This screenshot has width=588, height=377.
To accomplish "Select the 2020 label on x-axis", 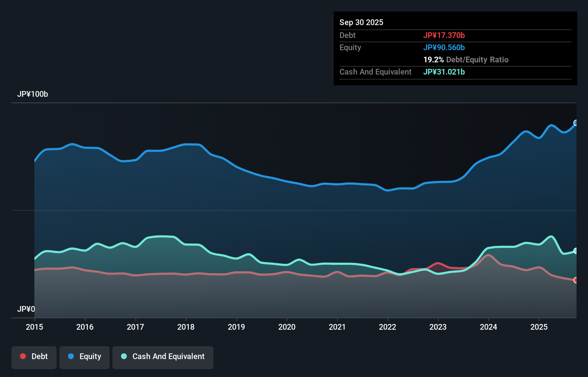I will pos(286,327).
